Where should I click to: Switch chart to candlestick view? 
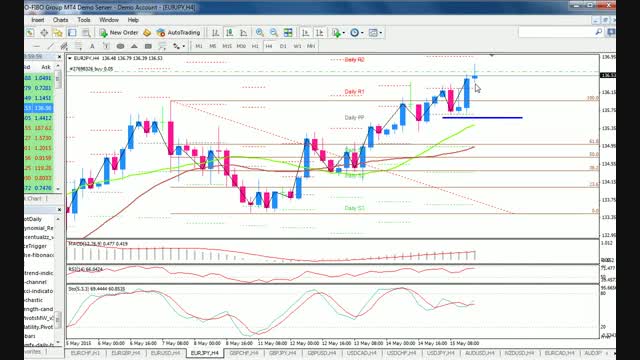pos(229,33)
